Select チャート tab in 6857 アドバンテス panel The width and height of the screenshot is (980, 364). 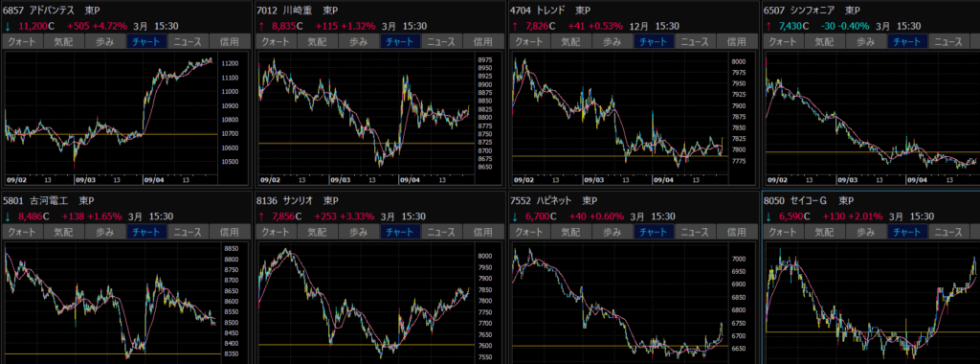pos(146,42)
